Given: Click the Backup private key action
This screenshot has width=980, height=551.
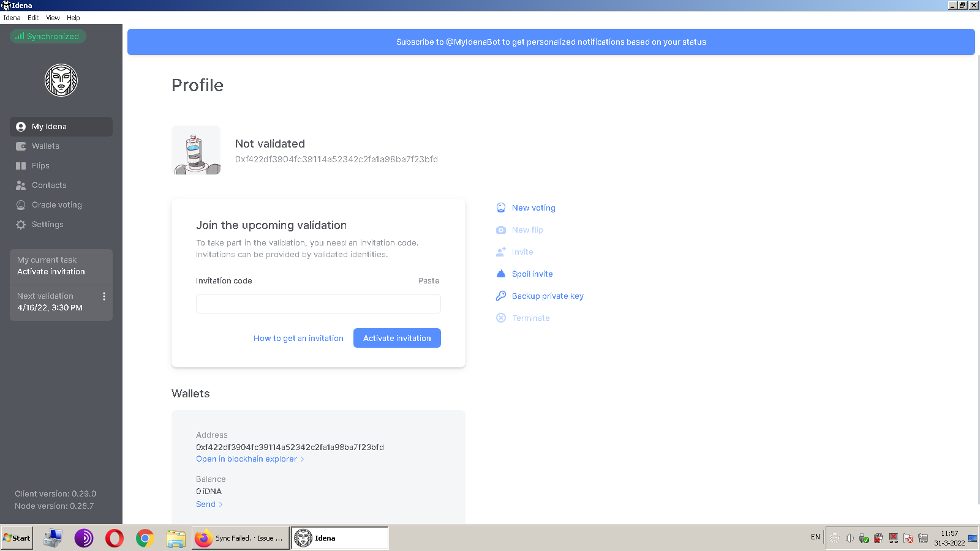Looking at the screenshot, I should (x=540, y=296).
